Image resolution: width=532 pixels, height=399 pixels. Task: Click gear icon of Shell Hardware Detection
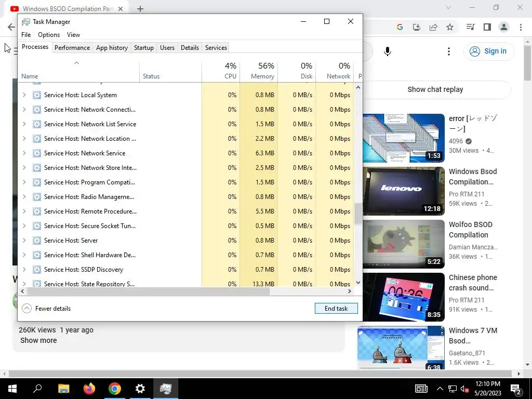37,255
